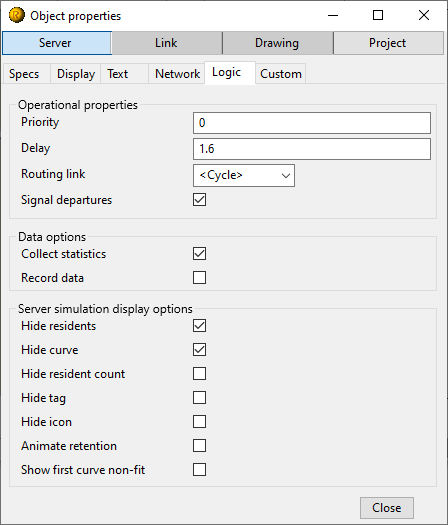This screenshot has width=448, height=525.
Task: Enable Hide resident count
Action: pyautogui.click(x=199, y=374)
